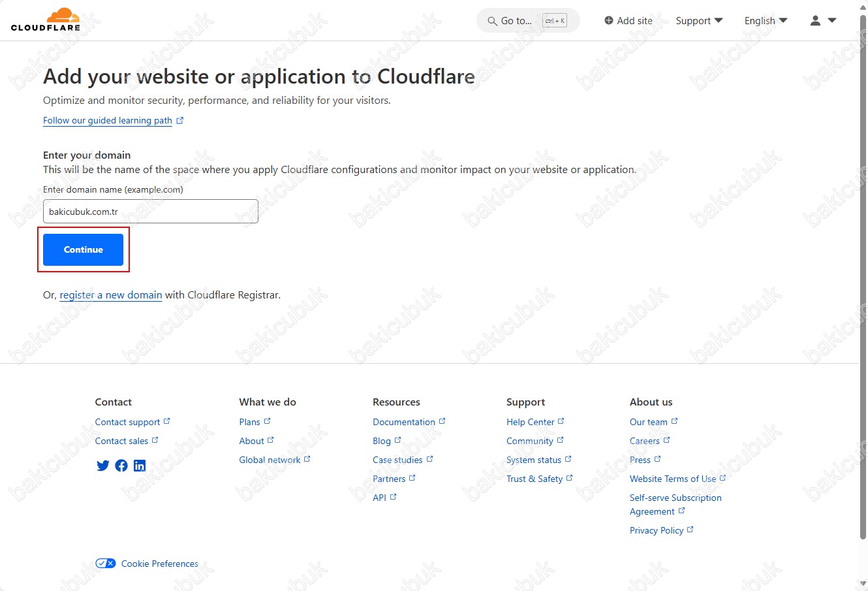The height and width of the screenshot is (591, 868).
Task: Open the Careers footer link
Action: (x=645, y=441)
